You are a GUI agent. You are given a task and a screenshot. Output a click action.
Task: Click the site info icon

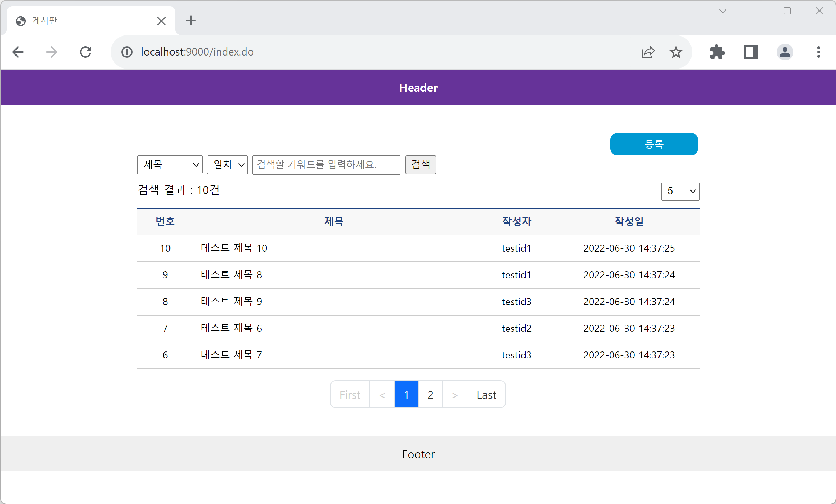pyautogui.click(x=127, y=52)
